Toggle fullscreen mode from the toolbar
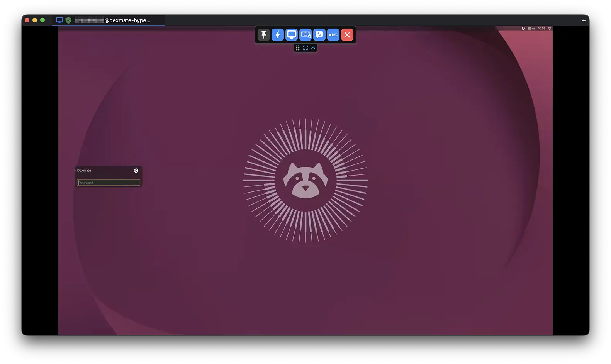The width and height of the screenshot is (611, 364). (x=305, y=48)
